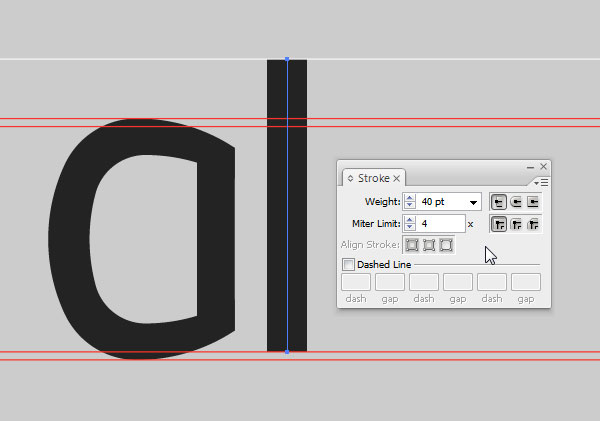Decrease Miter Limit with down arrow

[x=410, y=227]
